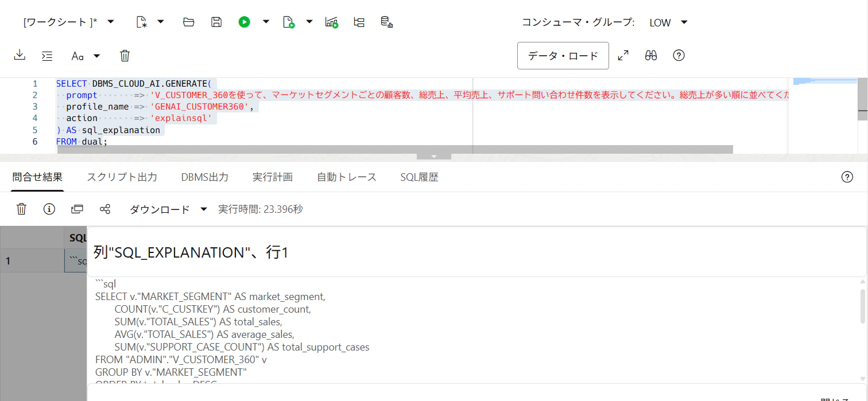Change text case with Aa icon

[77, 56]
